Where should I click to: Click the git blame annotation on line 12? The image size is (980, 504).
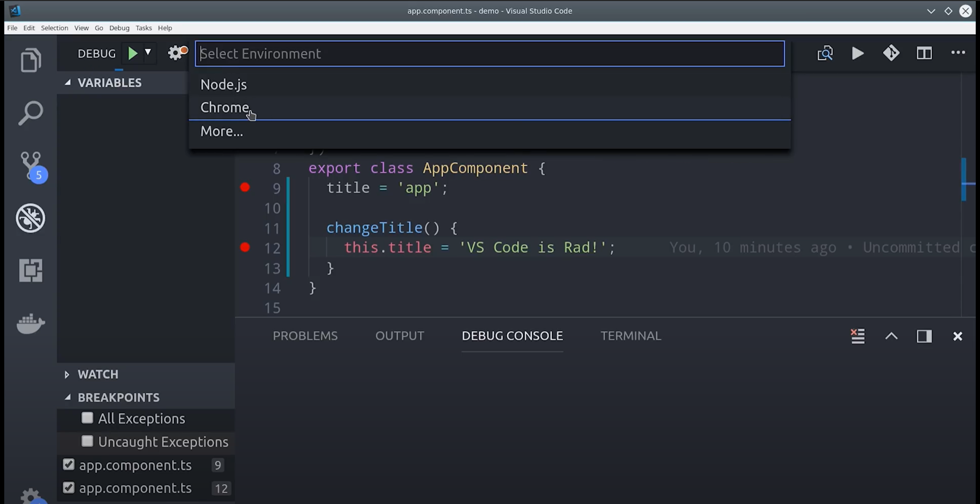(x=822, y=247)
